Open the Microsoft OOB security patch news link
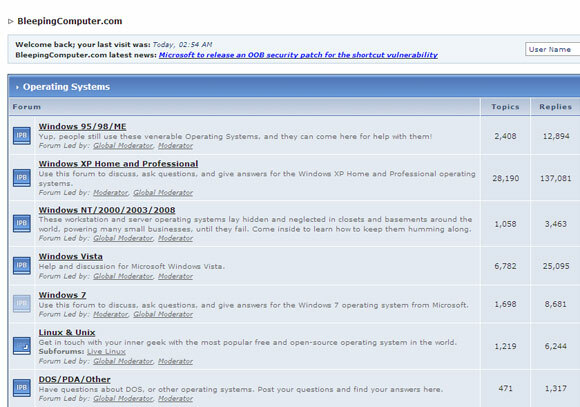This screenshot has height=407, width=580. click(x=299, y=55)
